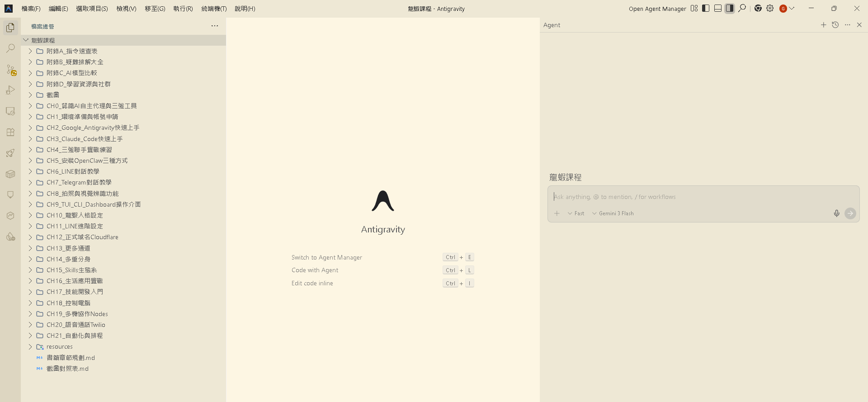Open the Run and Debug view

(x=10, y=90)
